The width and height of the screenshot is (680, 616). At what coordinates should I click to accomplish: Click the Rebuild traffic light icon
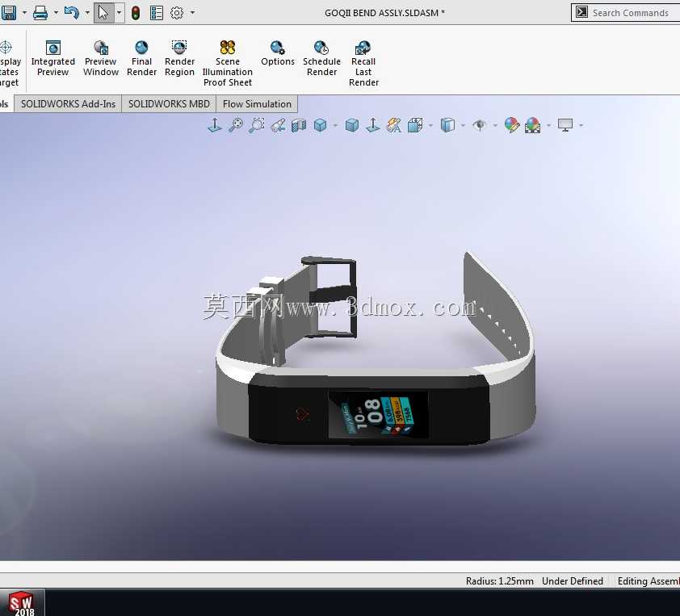point(136,13)
